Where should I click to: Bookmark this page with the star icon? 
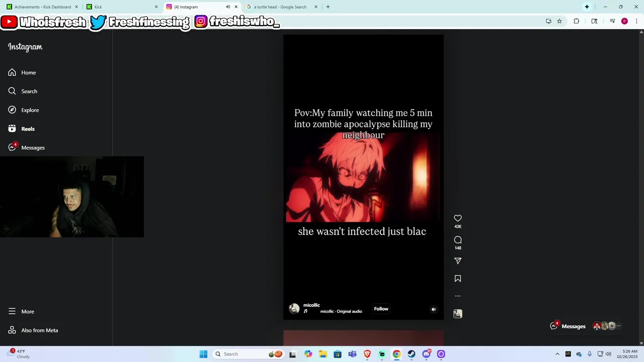click(x=559, y=21)
